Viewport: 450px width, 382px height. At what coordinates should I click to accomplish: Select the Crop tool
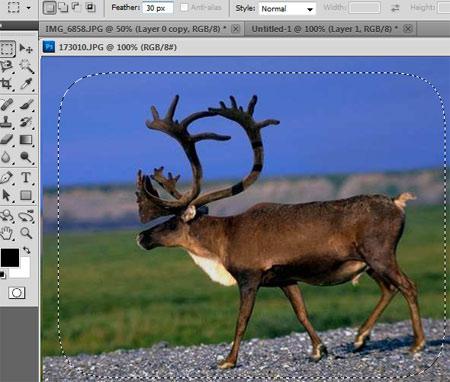(x=7, y=84)
